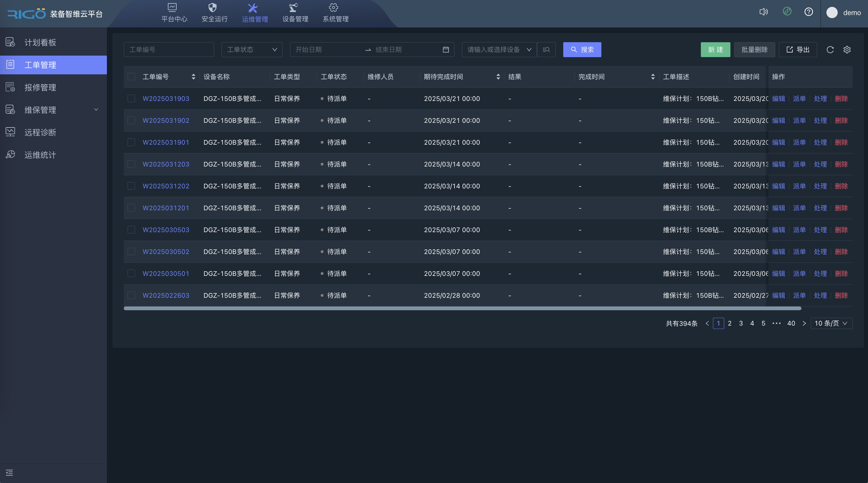Click the green 新建 button
This screenshot has width=868, height=483.
pos(715,50)
